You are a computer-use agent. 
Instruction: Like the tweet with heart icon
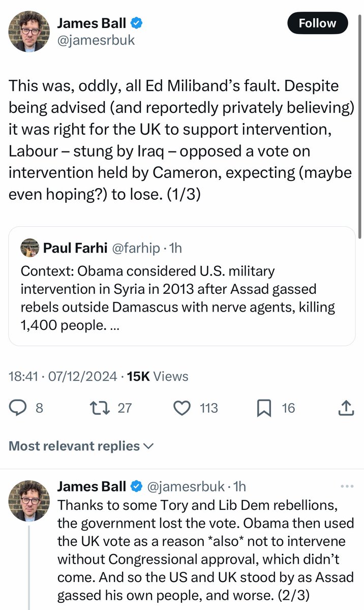182,408
